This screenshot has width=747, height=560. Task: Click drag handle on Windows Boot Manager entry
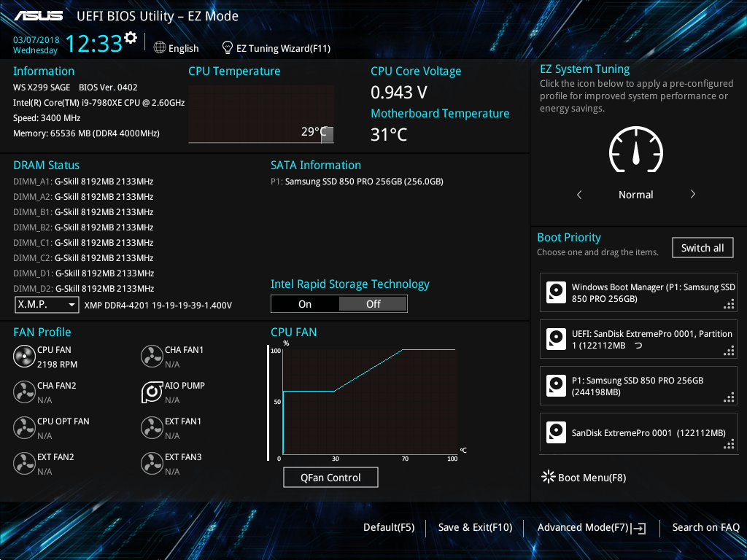click(x=729, y=304)
